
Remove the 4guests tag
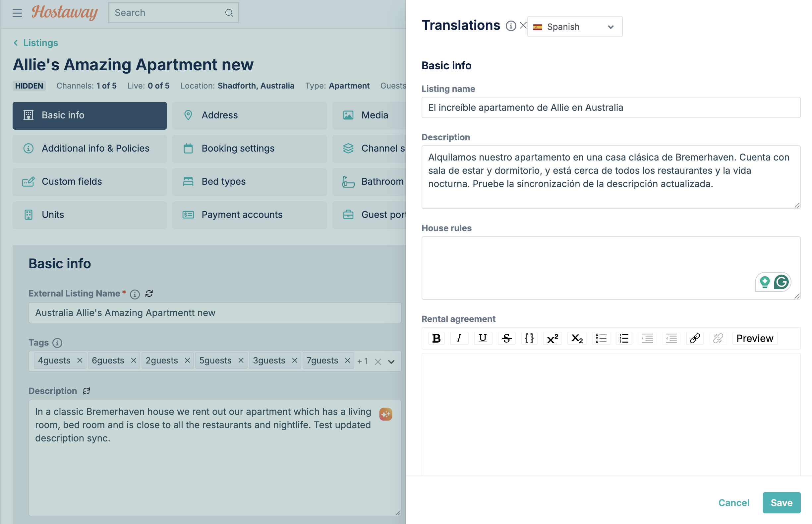pos(80,360)
